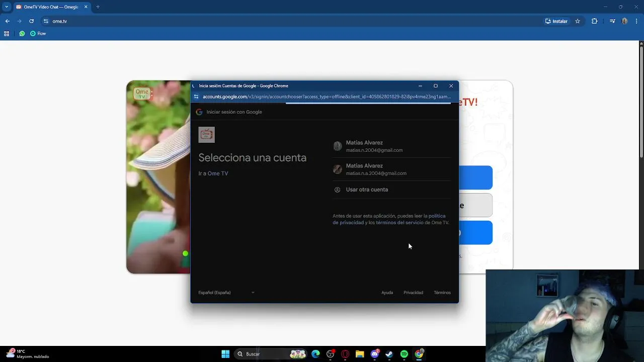Open the Flow bookmark

point(38,34)
